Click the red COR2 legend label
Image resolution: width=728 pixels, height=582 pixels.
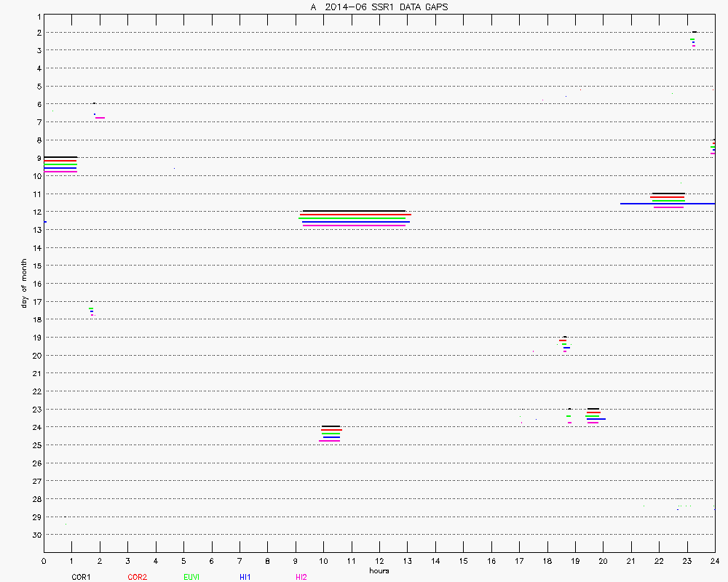click(x=137, y=577)
